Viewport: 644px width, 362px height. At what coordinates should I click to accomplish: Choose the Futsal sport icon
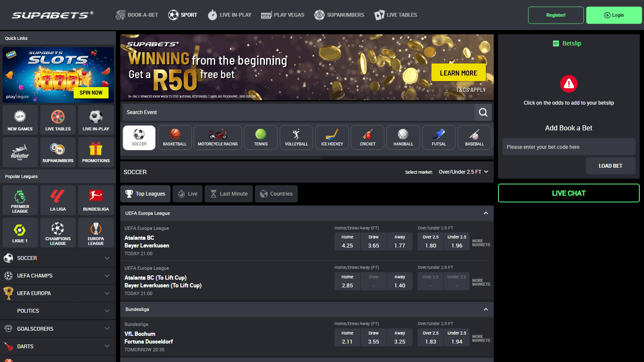(x=439, y=138)
